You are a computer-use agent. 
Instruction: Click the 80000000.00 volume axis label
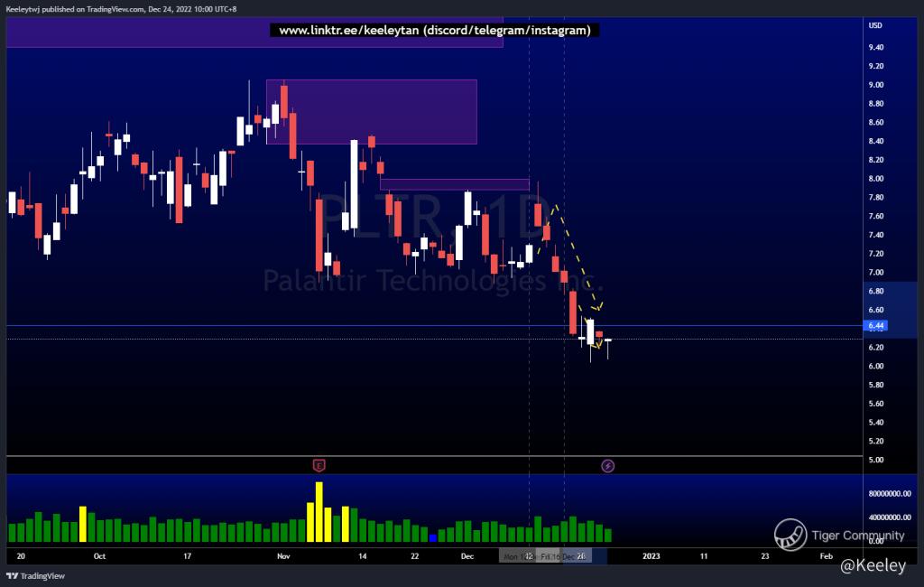click(x=889, y=494)
